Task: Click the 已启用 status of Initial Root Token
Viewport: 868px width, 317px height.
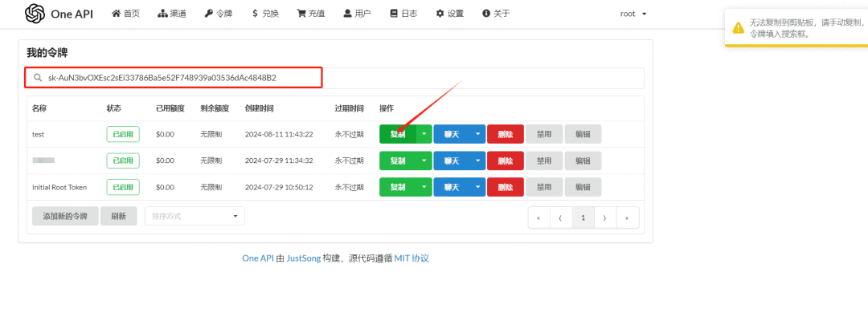Action: (123, 188)
